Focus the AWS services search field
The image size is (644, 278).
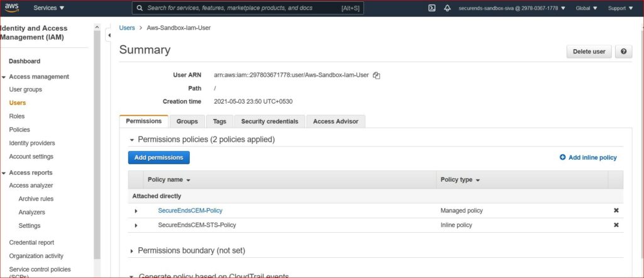[248, 8]
